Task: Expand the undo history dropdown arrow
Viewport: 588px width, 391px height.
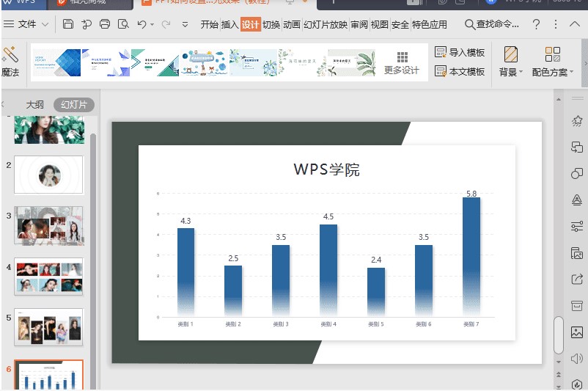Action: click(152, 25)
